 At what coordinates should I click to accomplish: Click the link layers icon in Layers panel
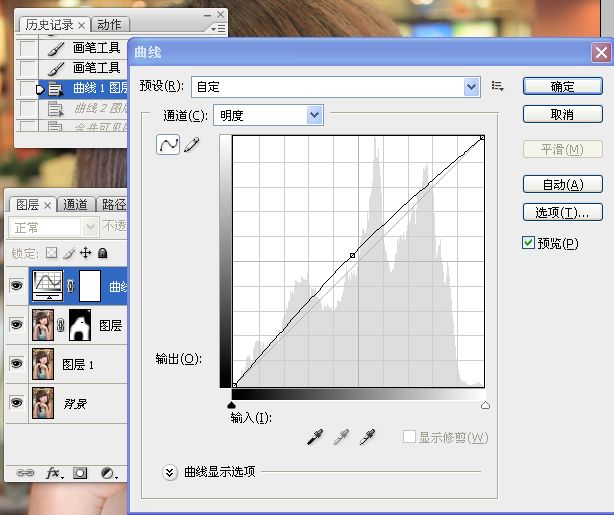point(25,473)
